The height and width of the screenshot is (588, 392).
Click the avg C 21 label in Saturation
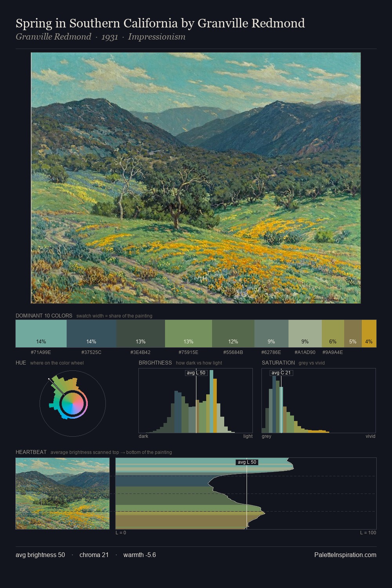281,373
